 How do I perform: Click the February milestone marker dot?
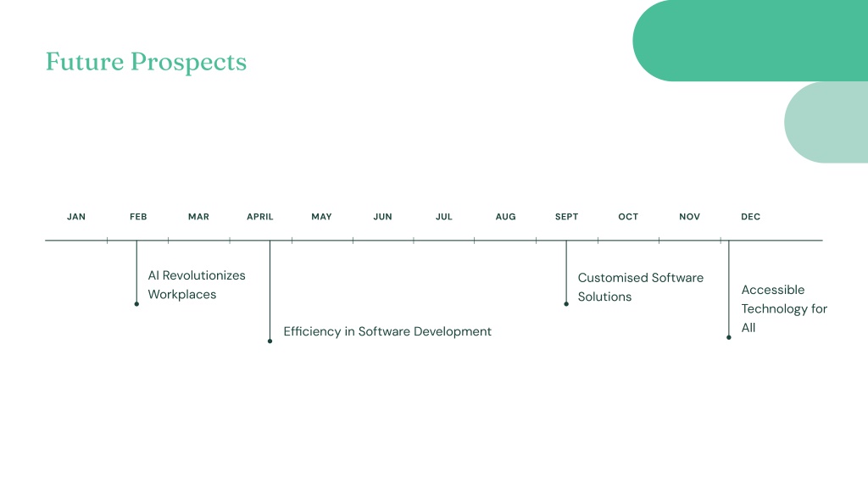pyautogui.click(x=136, y=304)
